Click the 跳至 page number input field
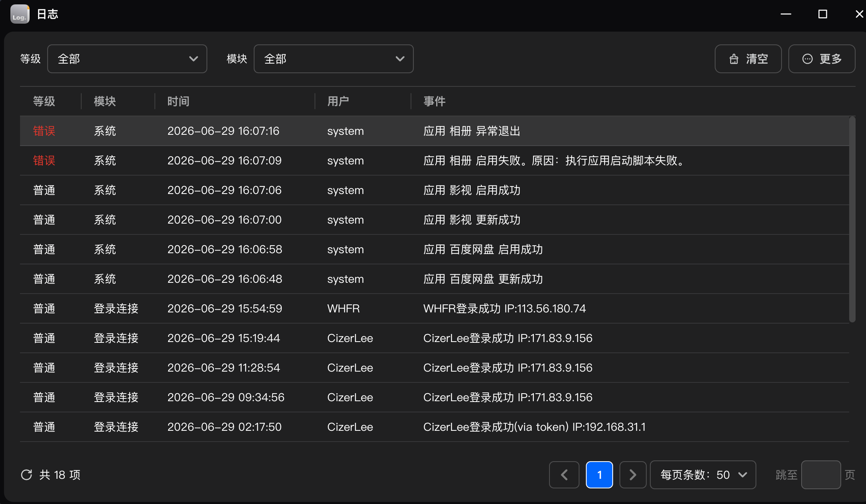Screen dimensions: 866x504 (x=821, y=475)
